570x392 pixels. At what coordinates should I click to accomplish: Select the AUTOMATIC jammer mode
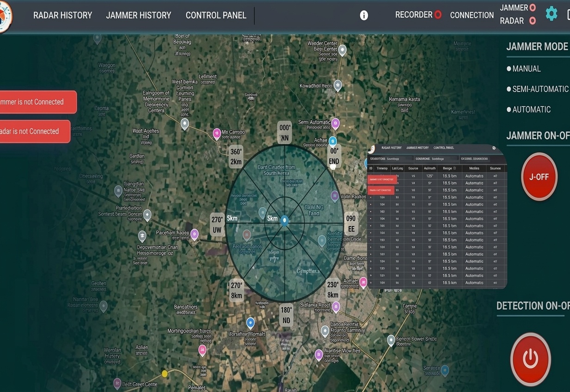529,110
